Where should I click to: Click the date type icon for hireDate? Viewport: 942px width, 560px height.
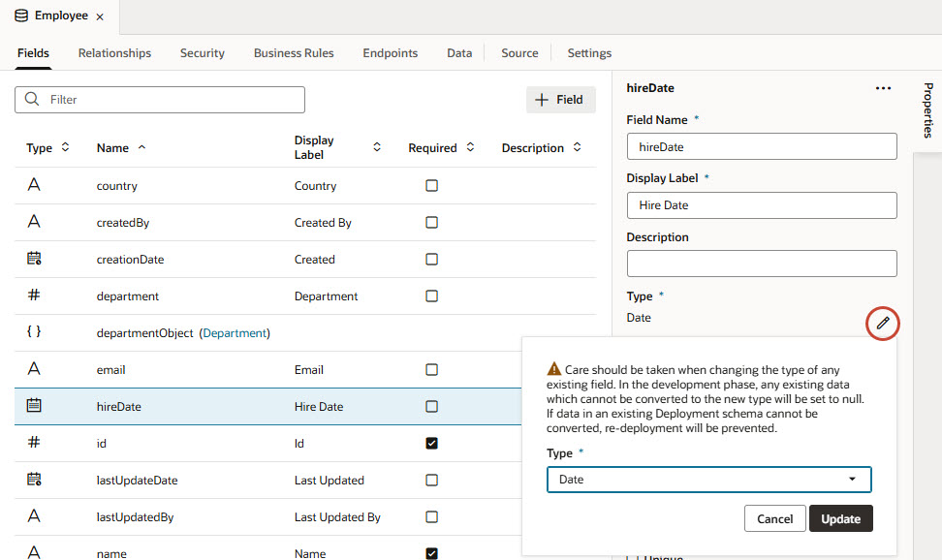(34, 406)
